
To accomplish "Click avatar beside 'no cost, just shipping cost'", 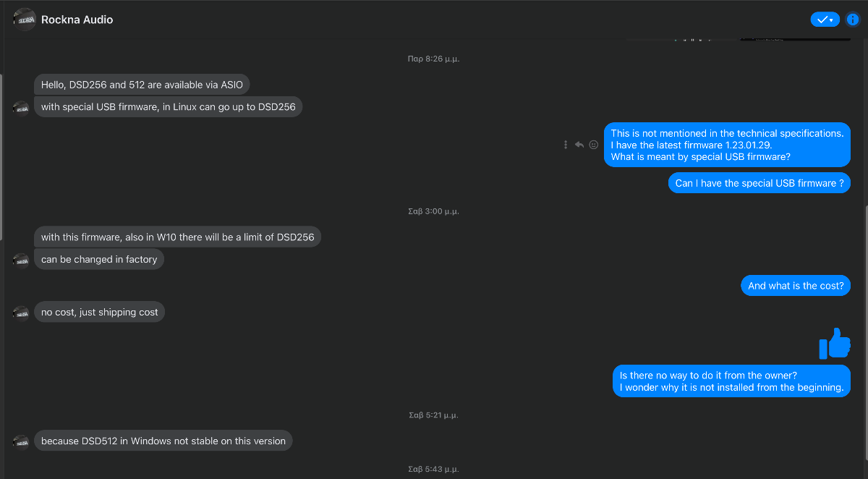I will pyautogui.click(x=21, y=313).
